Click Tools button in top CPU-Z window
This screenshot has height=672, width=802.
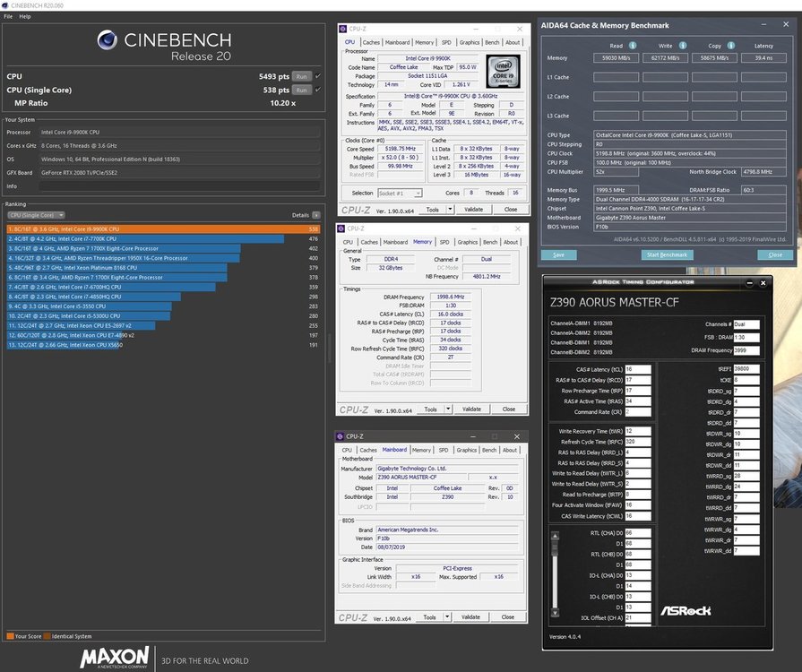[x=433, y=209]
